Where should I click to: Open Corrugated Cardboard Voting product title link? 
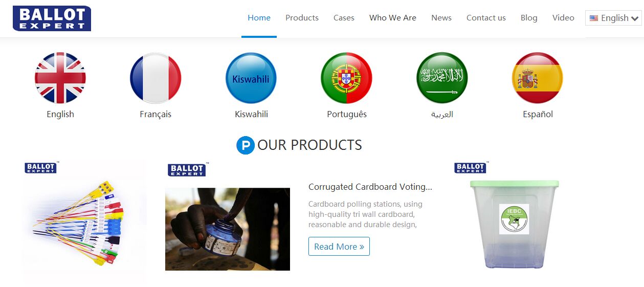(370, 187)
